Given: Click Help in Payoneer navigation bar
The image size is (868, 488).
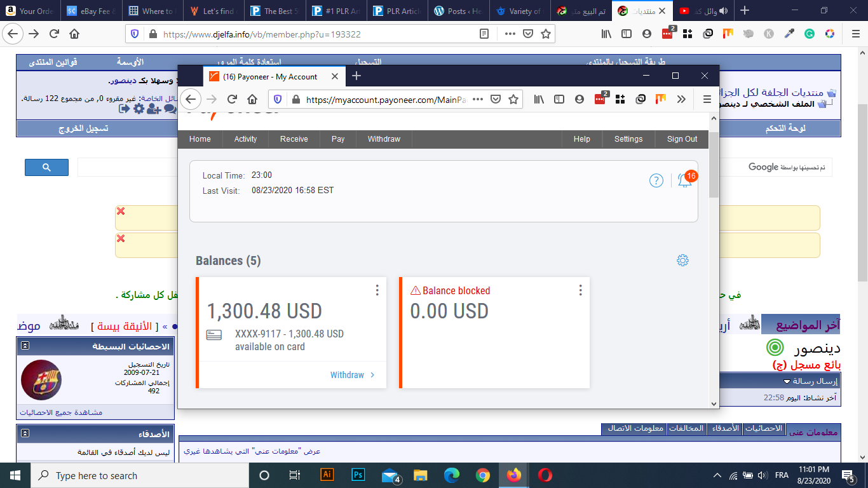Looking at the screenshot, I should click(582, 139).
